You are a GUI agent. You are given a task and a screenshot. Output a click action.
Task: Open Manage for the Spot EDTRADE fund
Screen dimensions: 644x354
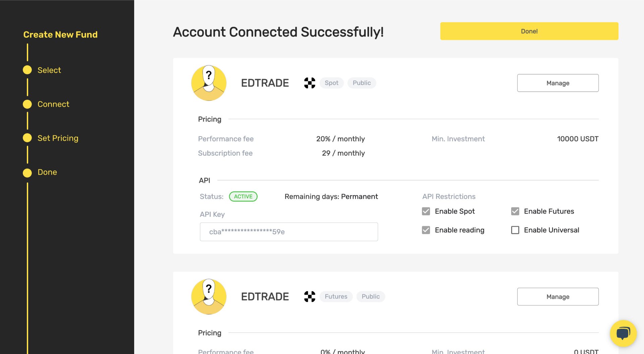coord(557,83)
